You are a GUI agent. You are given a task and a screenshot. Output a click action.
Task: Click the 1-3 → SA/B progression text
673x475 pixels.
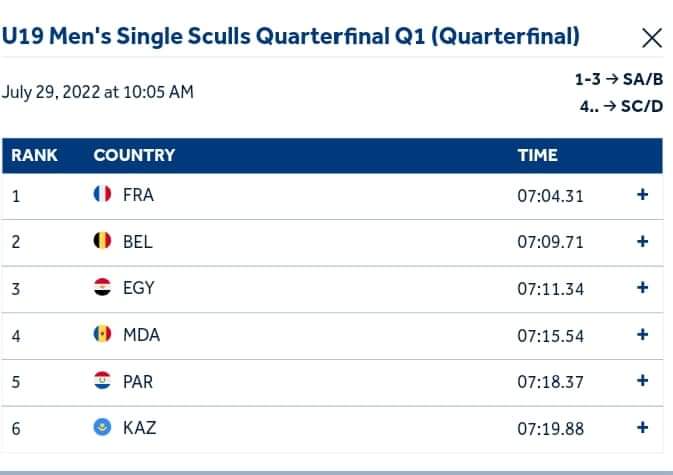click(x=619, y=79)
